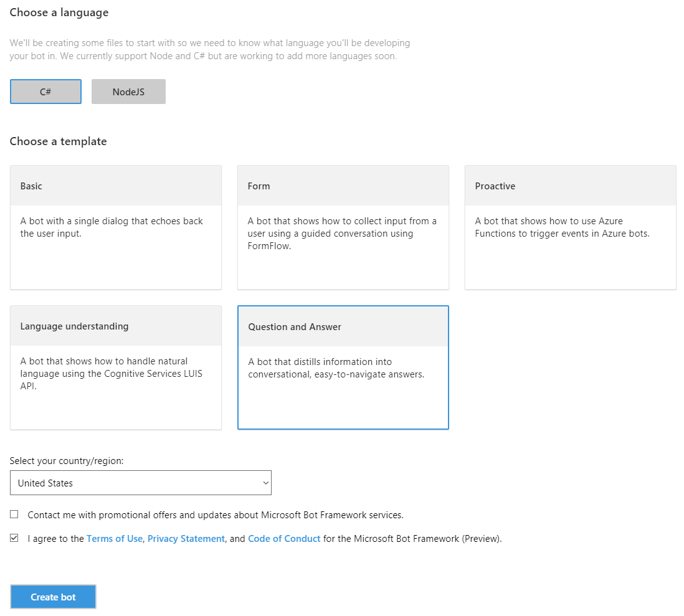This screenshot has width=684, height=616.
Task: Select the Basic template card
Action: [116, 227]
